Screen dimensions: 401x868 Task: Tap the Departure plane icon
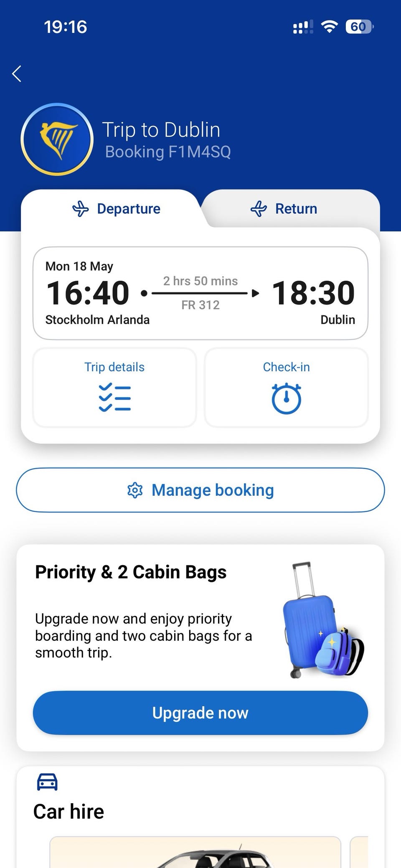pos(81,208)
